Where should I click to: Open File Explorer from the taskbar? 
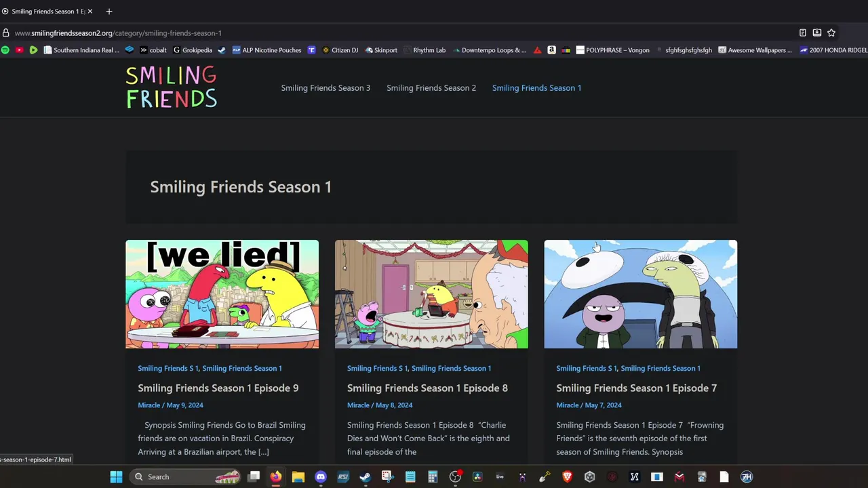[x=298, y=476]
